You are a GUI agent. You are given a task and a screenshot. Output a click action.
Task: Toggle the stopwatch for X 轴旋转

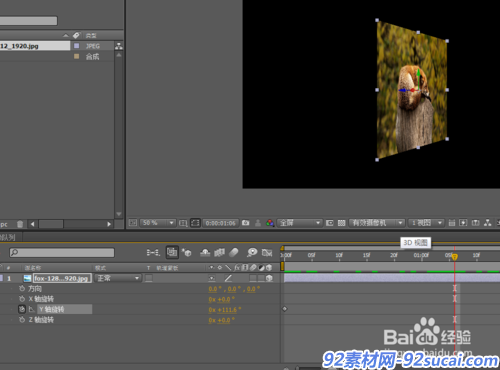22,299
